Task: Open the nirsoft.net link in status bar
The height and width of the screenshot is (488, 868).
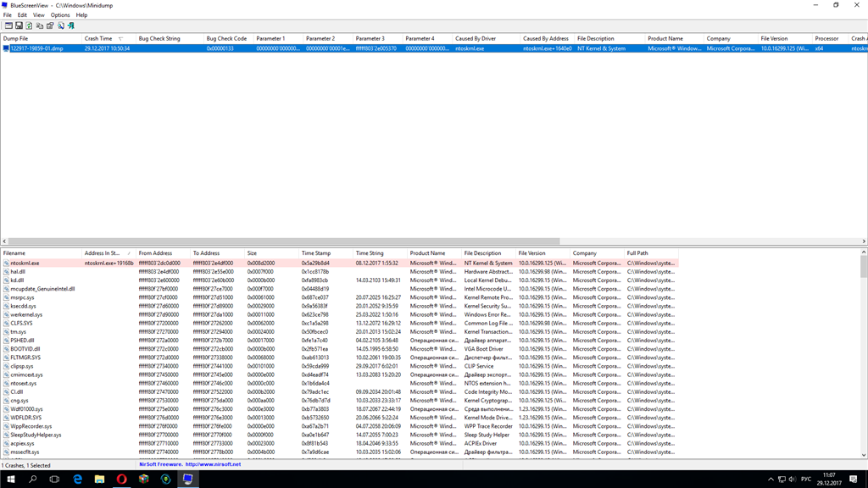Action: tap(213, 464)
